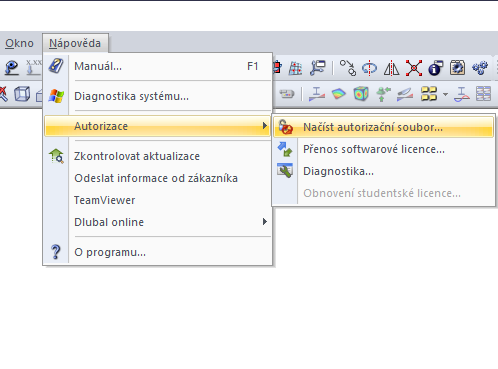Click the rainbow solid cube results icon
Image resolution: width=498 pixels, height=369 pixels.
[361, 94]
